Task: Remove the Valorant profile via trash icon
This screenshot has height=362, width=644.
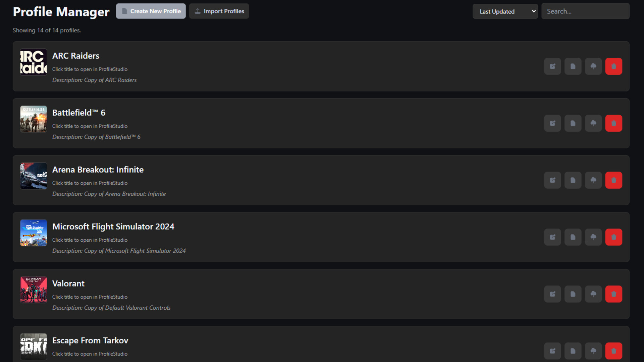Action: click(614, 294)
